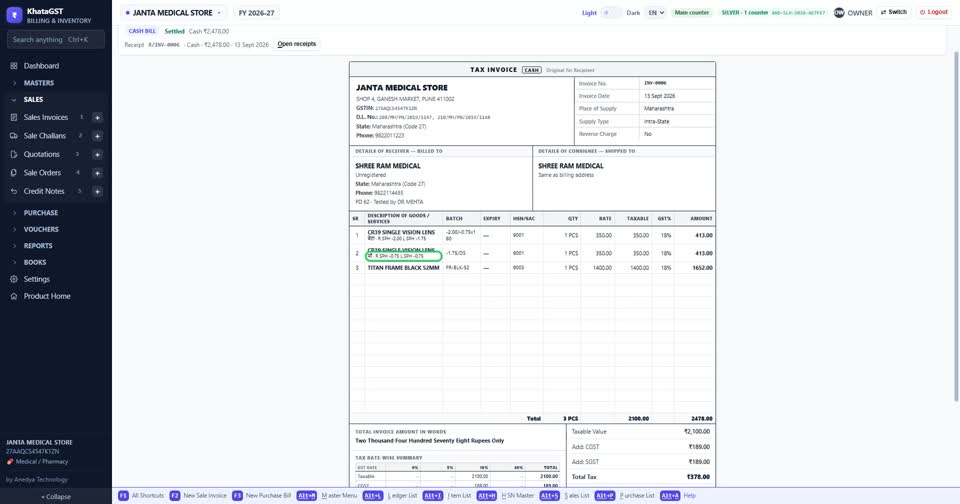
Task: Click the Alt+S Sales List badge
Action: 550,495
